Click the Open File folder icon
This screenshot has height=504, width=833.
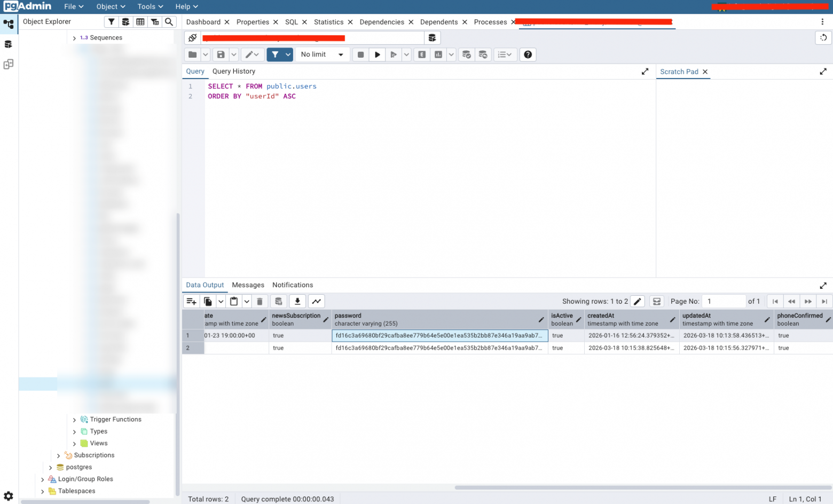coord(193,54)
